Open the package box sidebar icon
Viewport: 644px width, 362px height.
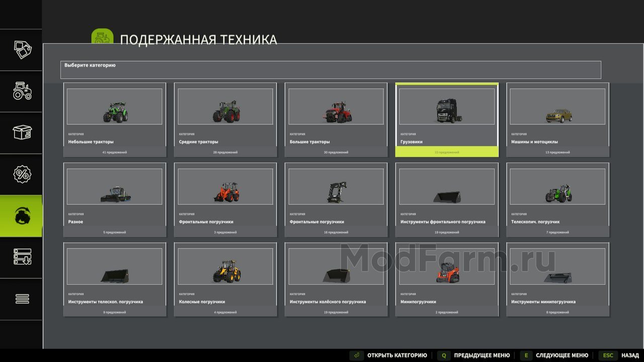21,133
